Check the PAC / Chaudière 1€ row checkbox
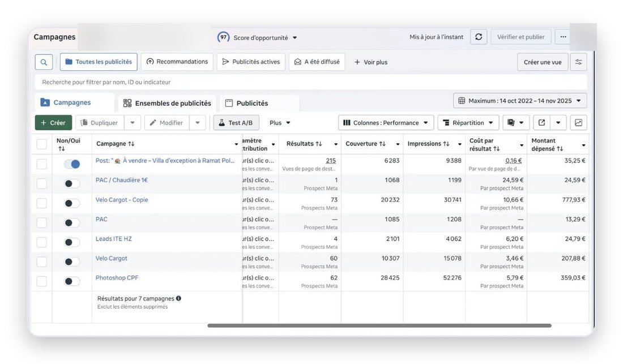Screen dimensions: 623x364 pos(42,183)
